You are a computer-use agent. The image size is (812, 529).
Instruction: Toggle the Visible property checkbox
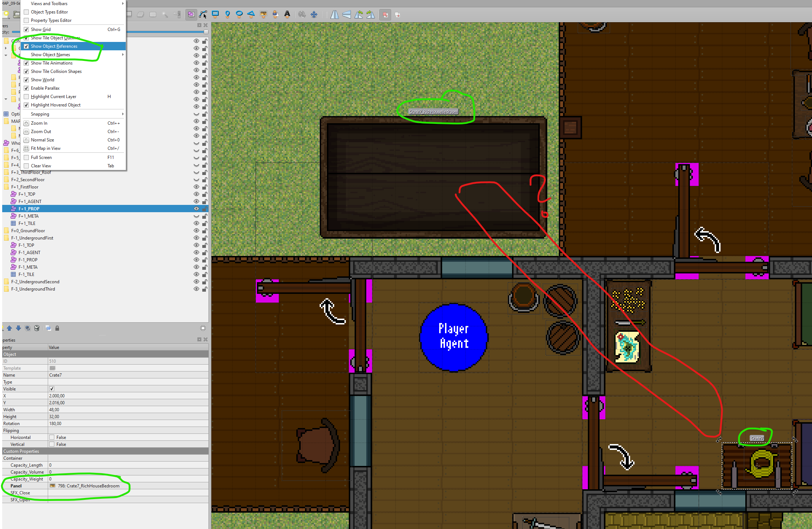tap(52, 389)
